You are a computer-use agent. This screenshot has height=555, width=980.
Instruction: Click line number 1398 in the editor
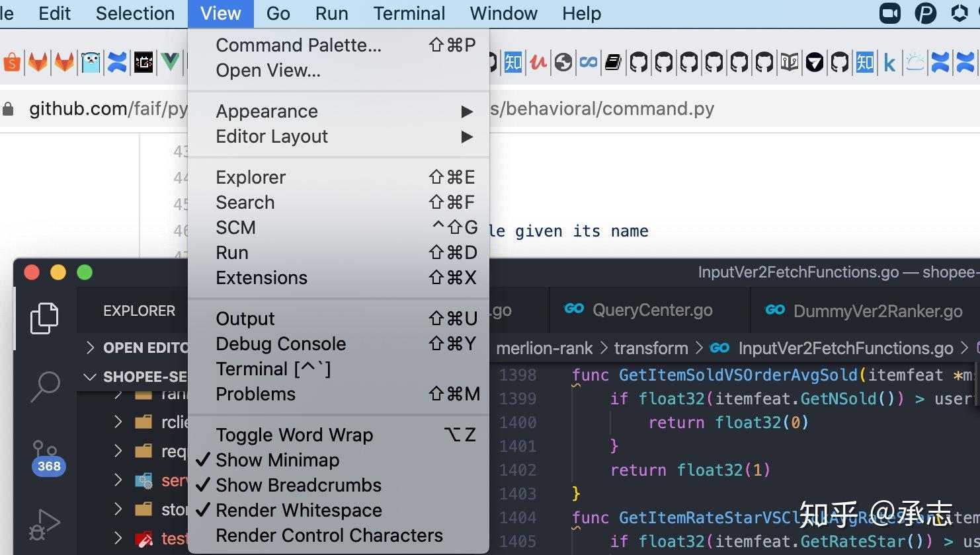tap(518, 375)
